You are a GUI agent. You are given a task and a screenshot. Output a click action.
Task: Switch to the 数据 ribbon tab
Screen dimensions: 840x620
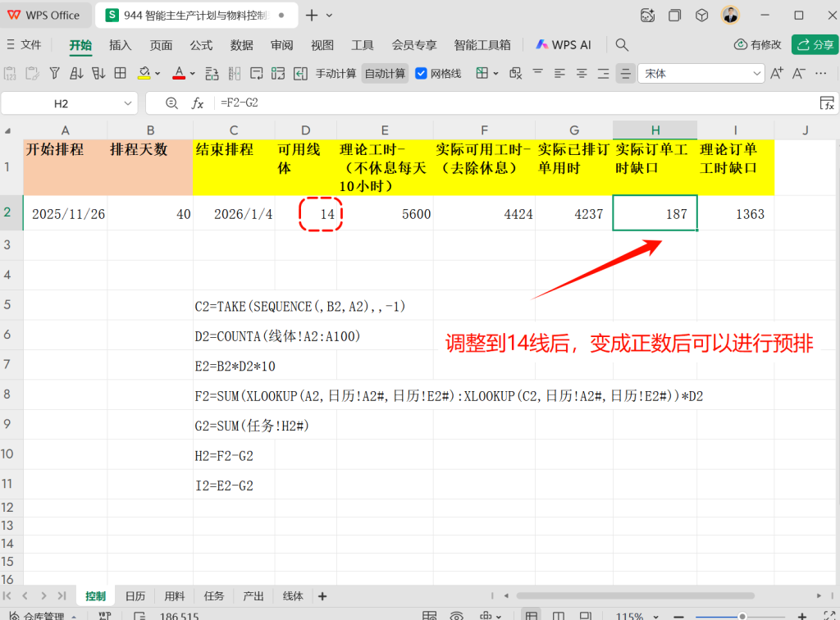coord(242,45)
